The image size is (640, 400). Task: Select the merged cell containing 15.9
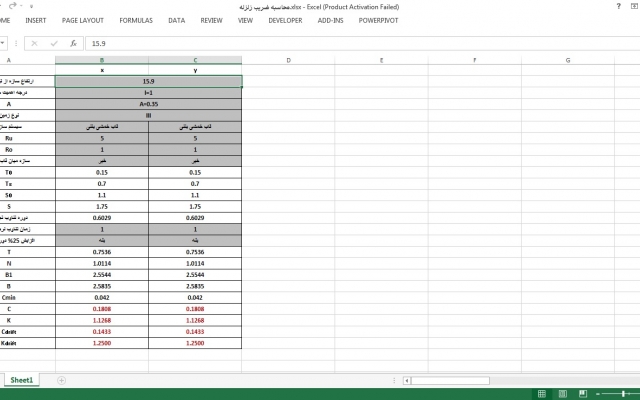click(x=149, y=81)
